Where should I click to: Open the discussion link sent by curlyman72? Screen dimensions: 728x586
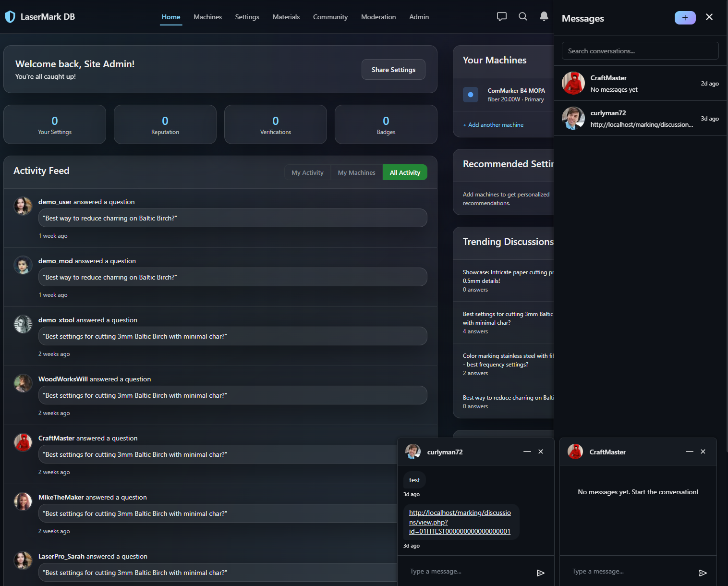click(460, 522)
